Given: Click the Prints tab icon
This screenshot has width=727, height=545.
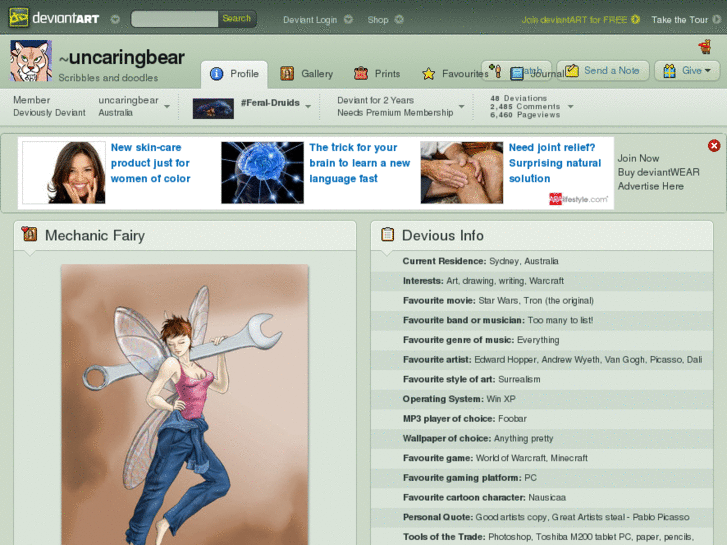Looking at the screenshot, I should (361, 74).
